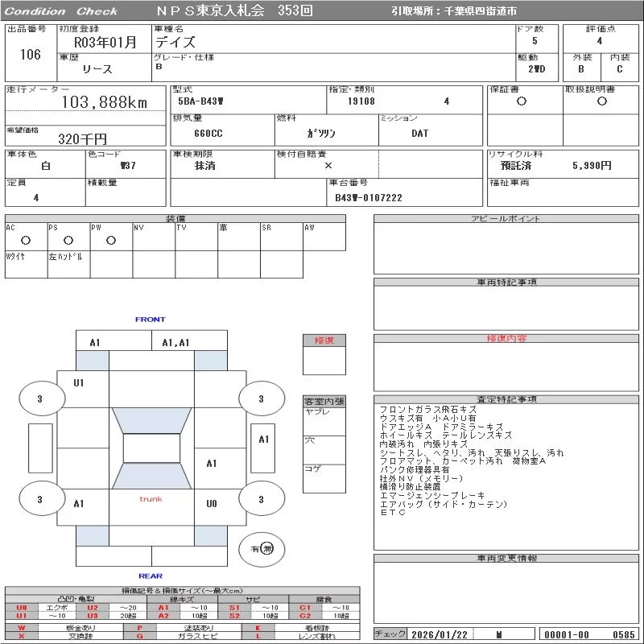Click the 103,888km mileage field
644x644 pixels.
[x=105, y=102]
